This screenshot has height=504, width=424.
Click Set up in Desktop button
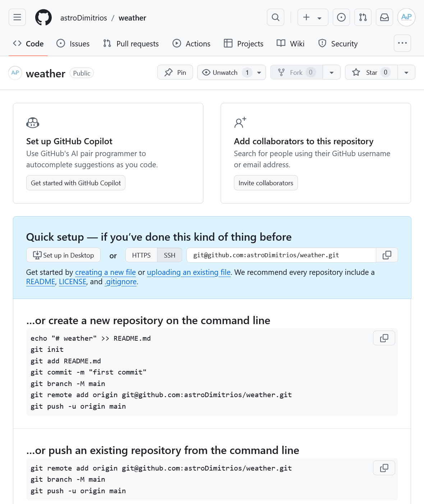(63, 255)
